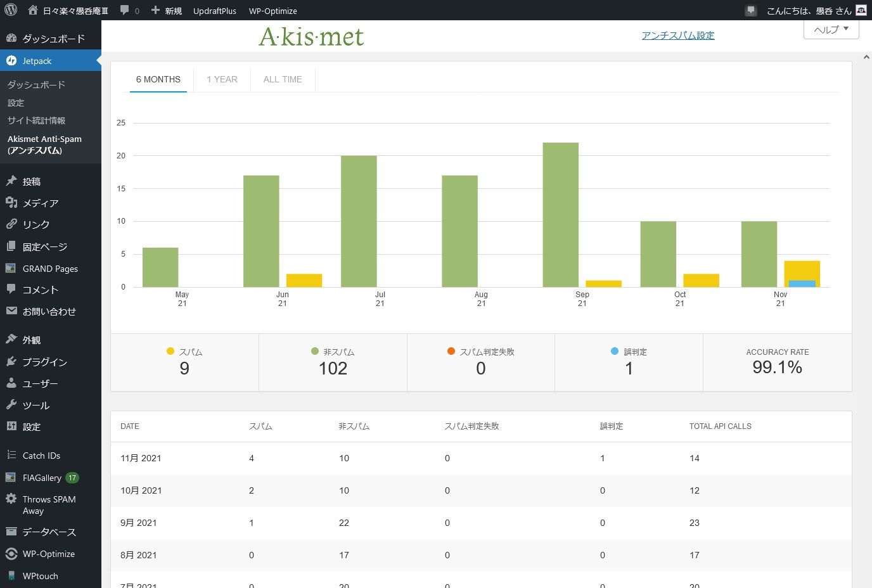Switch to the 1 YEAR tab

(x=222, y=79)
